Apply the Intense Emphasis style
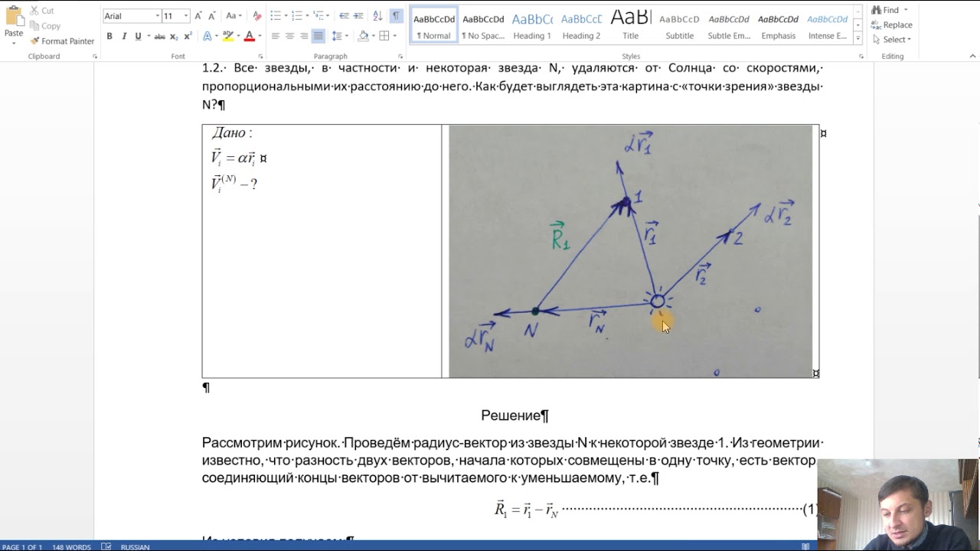The image size is (980, 551). pos(827,25)
